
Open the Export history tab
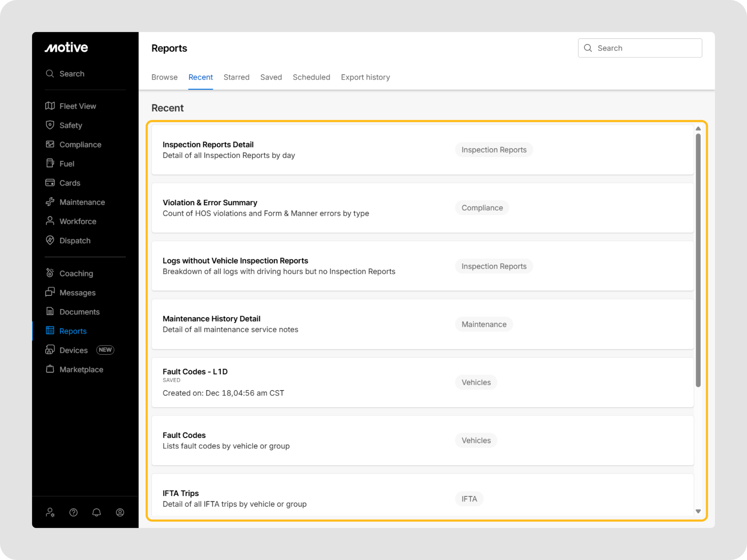point(365,77)
